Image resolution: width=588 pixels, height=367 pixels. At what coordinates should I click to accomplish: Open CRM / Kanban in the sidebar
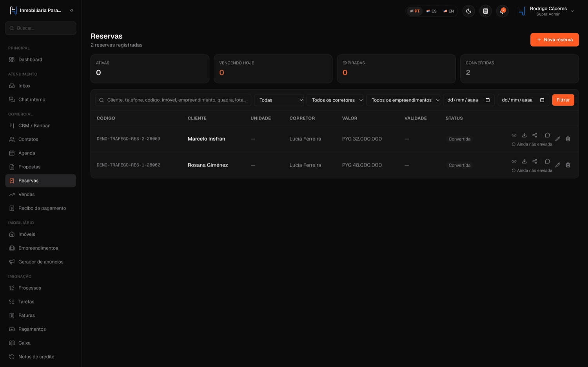41,126
